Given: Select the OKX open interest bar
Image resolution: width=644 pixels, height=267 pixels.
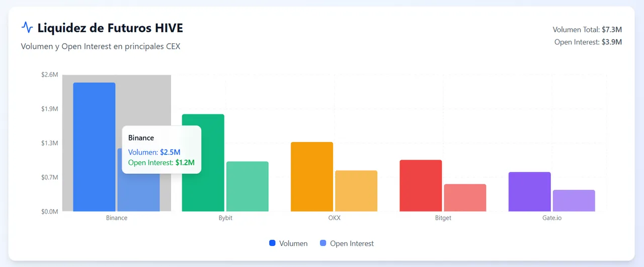Looking at the screenshot, I should click(x=356, y=191).
